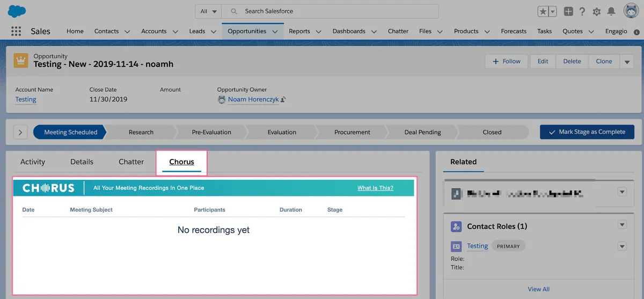Open the Favorites star icon
The image size is (644, 299).
pyautogui.click(x=543, y=11)
